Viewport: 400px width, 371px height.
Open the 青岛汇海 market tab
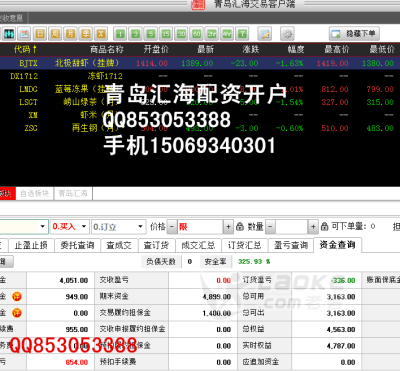[x=73, y=193]
